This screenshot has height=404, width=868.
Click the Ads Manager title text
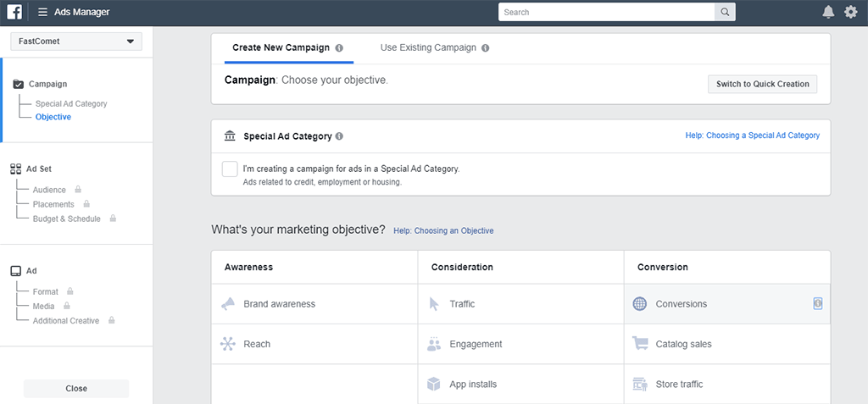[x=82, y=12]
